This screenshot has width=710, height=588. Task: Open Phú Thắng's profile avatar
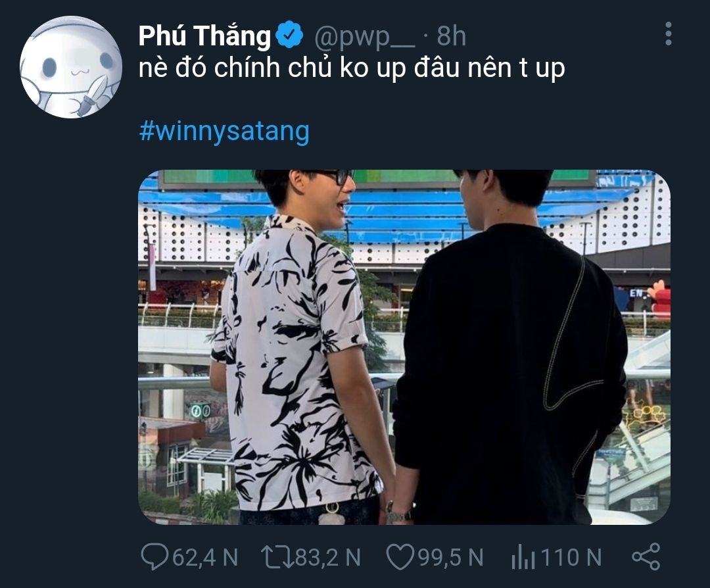71,67
